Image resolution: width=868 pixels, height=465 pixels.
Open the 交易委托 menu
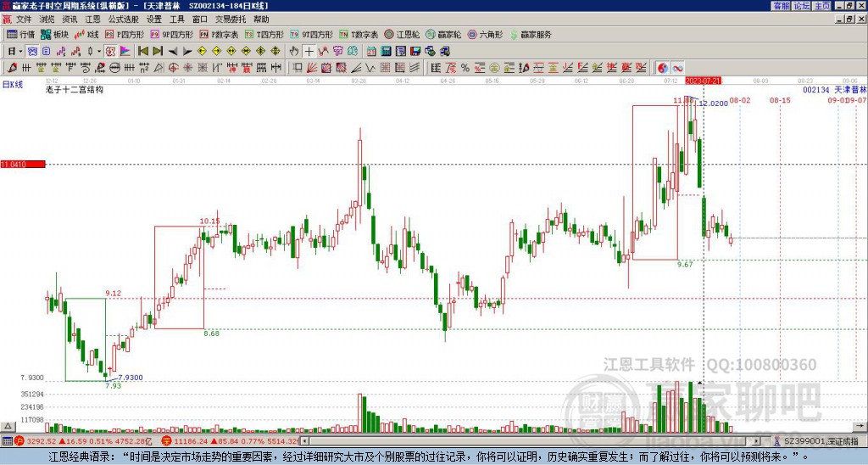tap(231, 20)
